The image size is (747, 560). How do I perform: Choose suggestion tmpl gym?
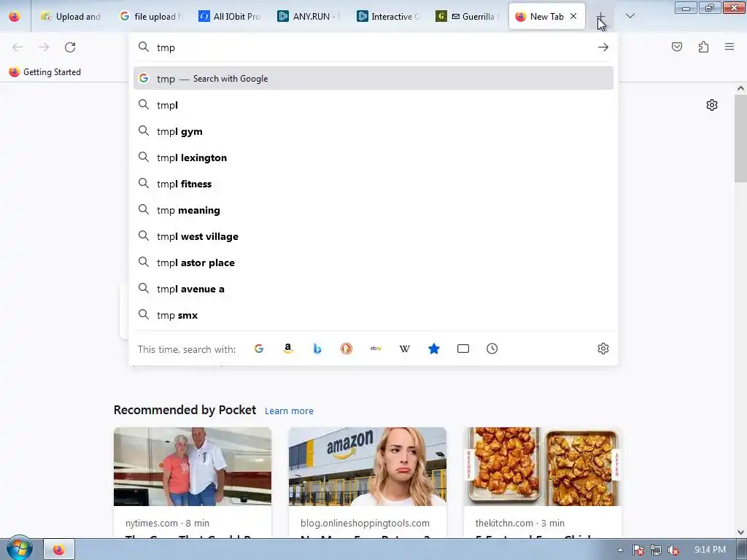[x=373, y=131]
